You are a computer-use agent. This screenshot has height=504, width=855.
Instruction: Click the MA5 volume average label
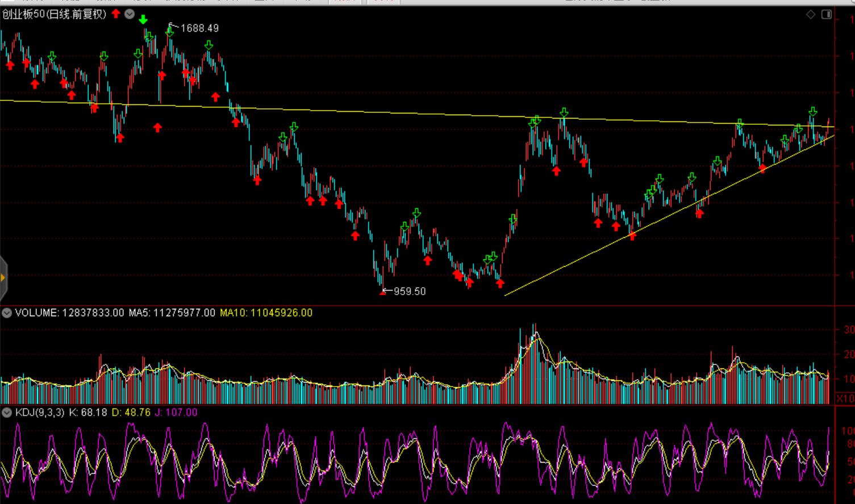(172, 313)
